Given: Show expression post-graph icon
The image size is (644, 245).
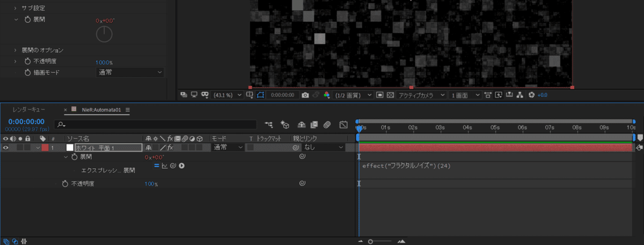Looking at the screenshot, I should point(165,165).
